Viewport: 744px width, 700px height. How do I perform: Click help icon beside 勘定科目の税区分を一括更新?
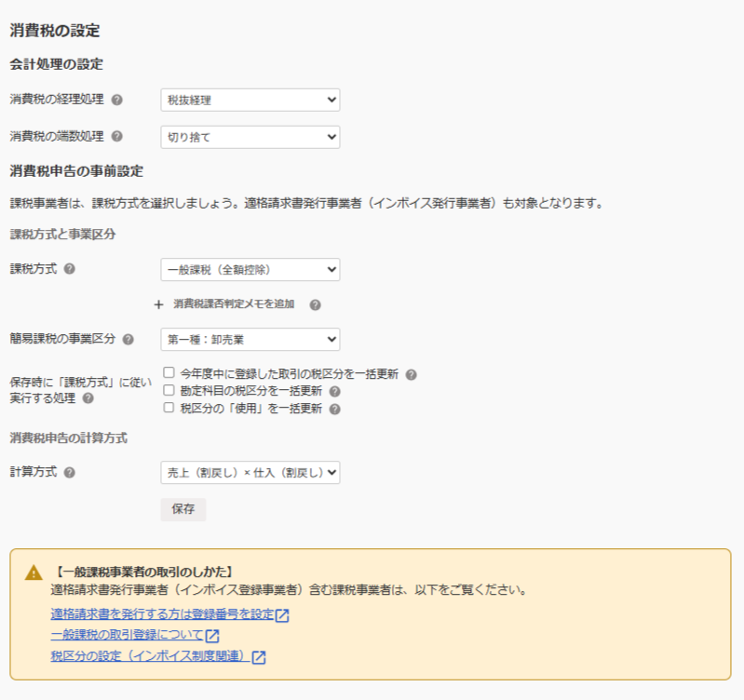click(x=334, y=391)
